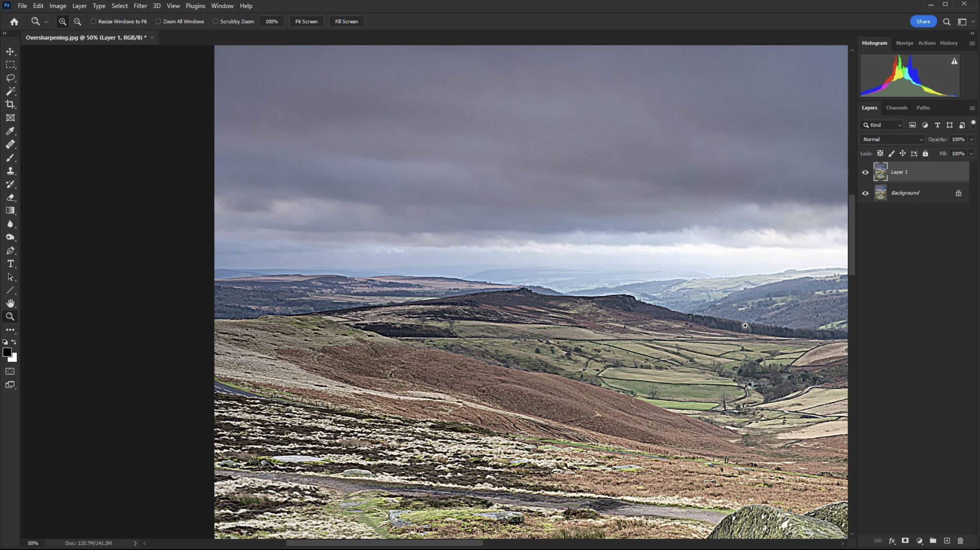Hide the Background layer
Image resolution: width=980 pixels, height=550 pixels.
click(865, 193)
